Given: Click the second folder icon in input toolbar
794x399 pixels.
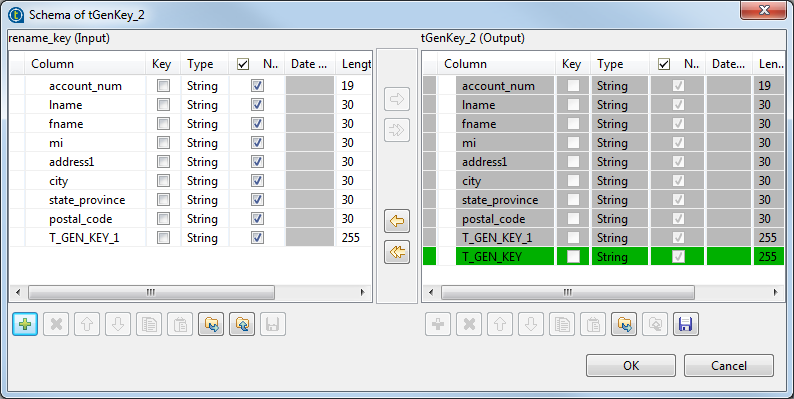Looking at the screenshot, I should pos(242,324).
